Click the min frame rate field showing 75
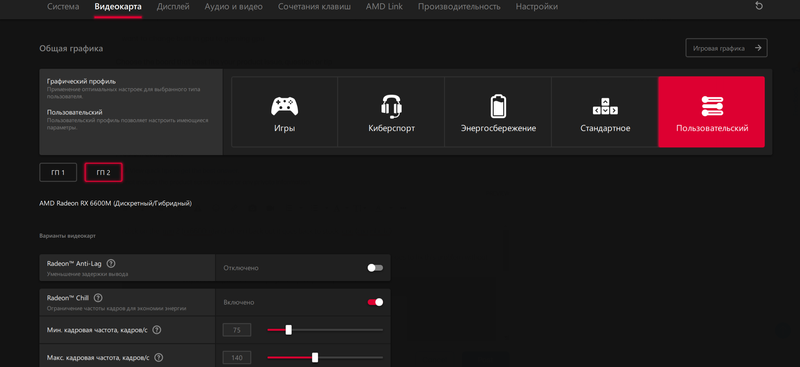The image size is (800, 367). pos(237,330)
